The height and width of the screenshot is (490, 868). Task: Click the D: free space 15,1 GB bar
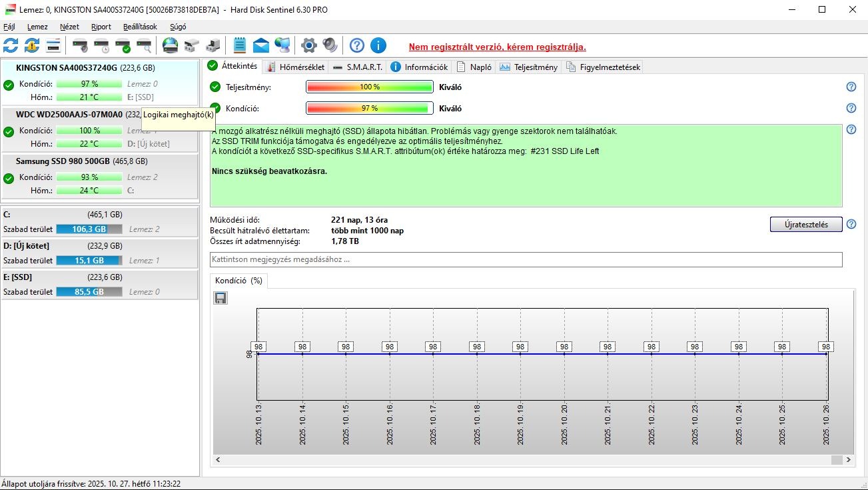(x=89, y=260)
